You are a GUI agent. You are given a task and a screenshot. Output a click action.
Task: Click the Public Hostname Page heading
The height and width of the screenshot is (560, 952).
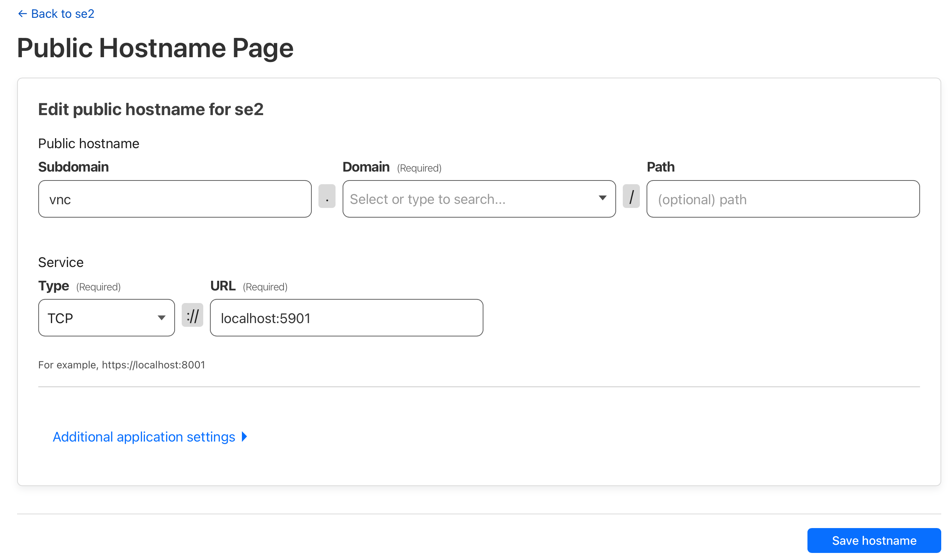pyautogui.click(x=155, y=48)
